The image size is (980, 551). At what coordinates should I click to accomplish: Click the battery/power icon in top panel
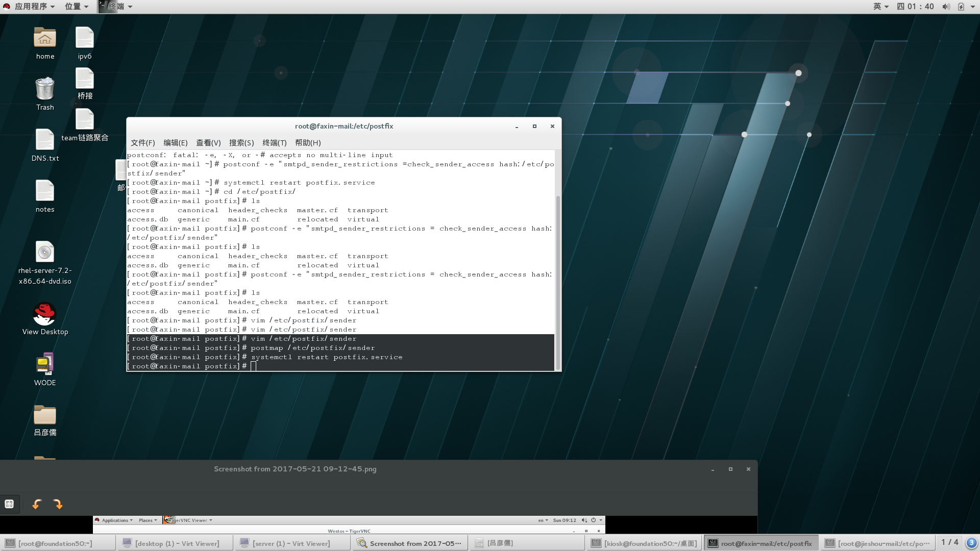[x=961, y=7]
